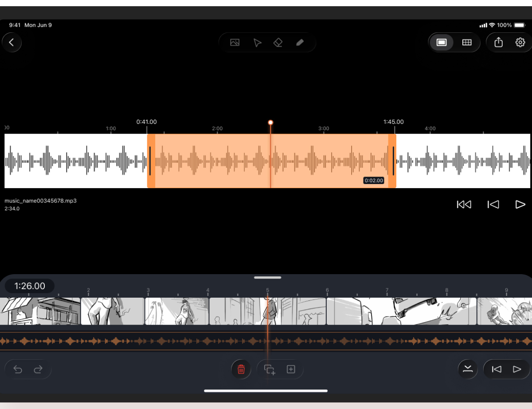Select the image insert tool
Image resolution: width=532 pixels, height=409 pixels.
(235, 43)
